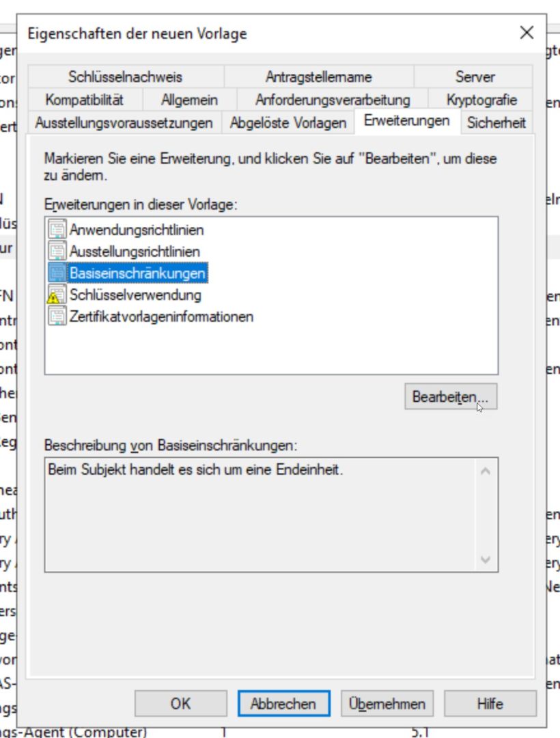Click the Anwendungsrichtlinien extension icon
Image resolution: width=560 pixels, height=738 pixels.
57,230
